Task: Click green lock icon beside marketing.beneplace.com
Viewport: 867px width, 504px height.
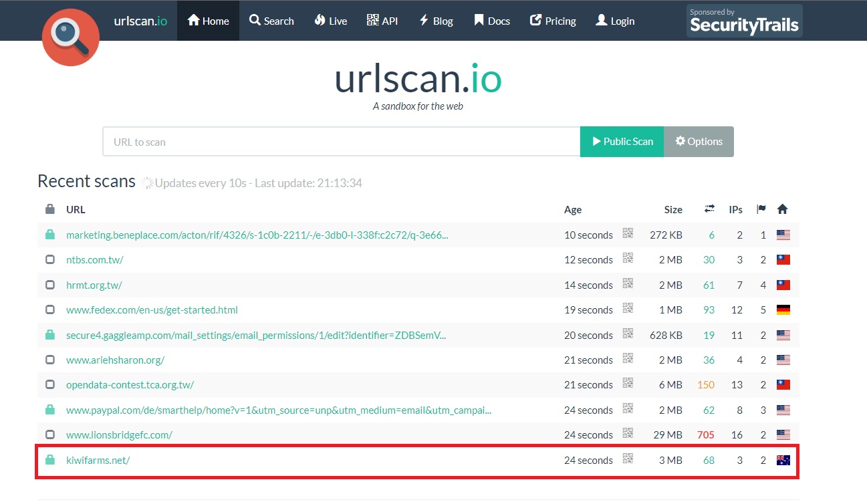Action: coord(50,235)
